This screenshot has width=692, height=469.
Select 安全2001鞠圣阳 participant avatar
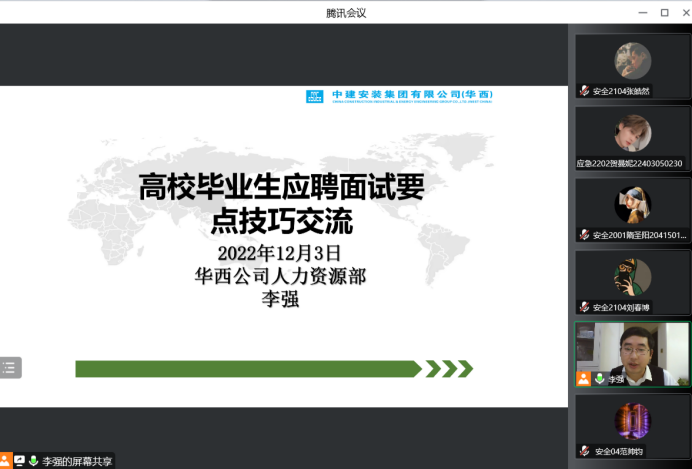pyautogui.click(x=632, y=205)
